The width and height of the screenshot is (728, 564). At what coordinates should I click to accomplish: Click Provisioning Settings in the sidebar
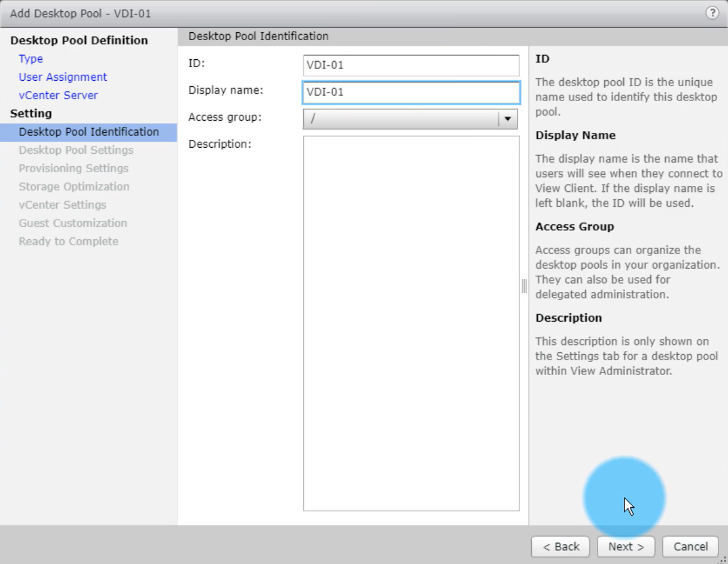(x=74, y=169)
